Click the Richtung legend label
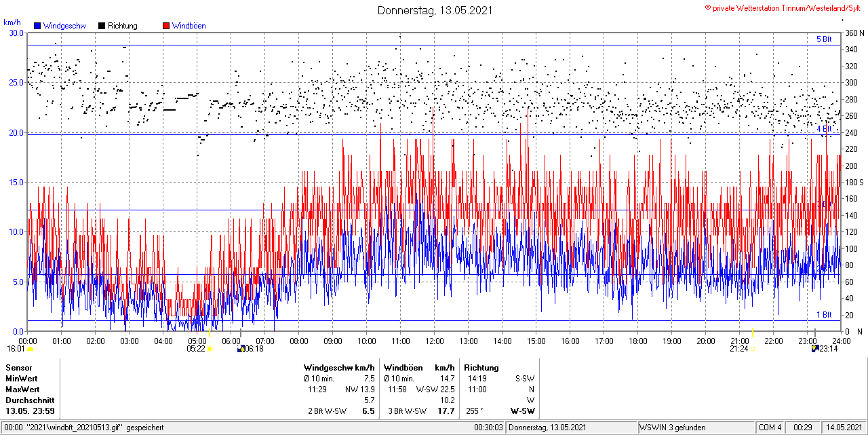Screen dimensions: 868x435 [123, 26]
